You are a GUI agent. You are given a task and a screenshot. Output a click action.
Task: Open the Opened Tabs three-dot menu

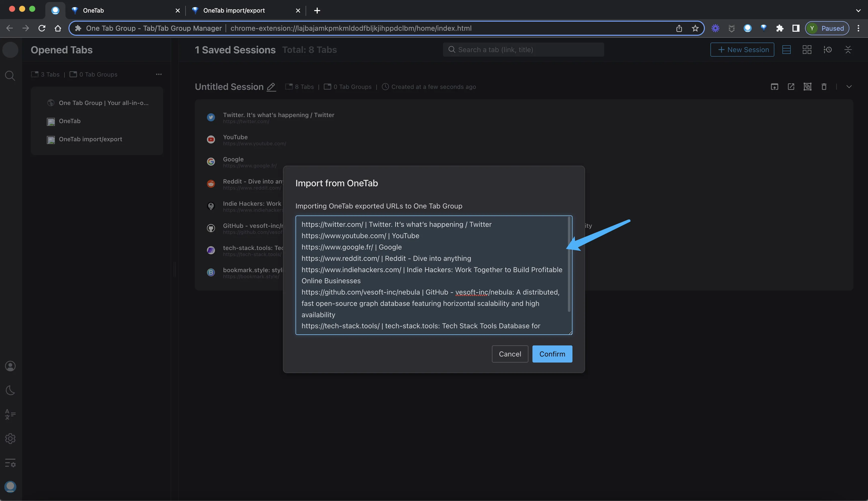tap(159, 74)
